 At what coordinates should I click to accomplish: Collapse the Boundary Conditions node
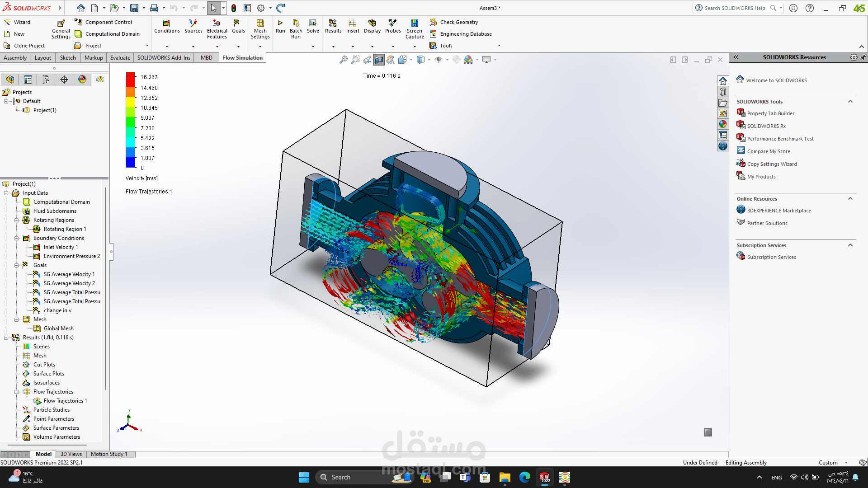click(17, 238)
